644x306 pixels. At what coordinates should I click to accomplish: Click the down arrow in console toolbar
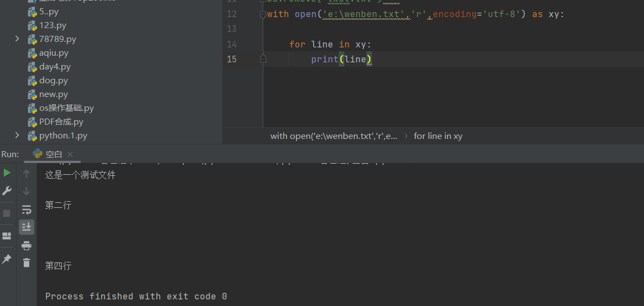coord(26,191)
